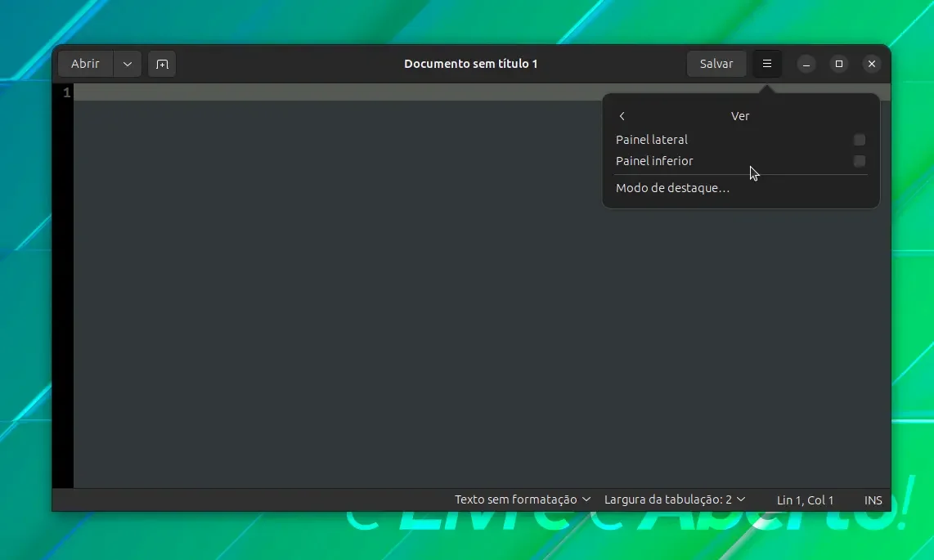Image resolution: width=934 pixels, height=560 pixels.
Task: Select the Painel lateral menu item label
Action: click(652, 140)
